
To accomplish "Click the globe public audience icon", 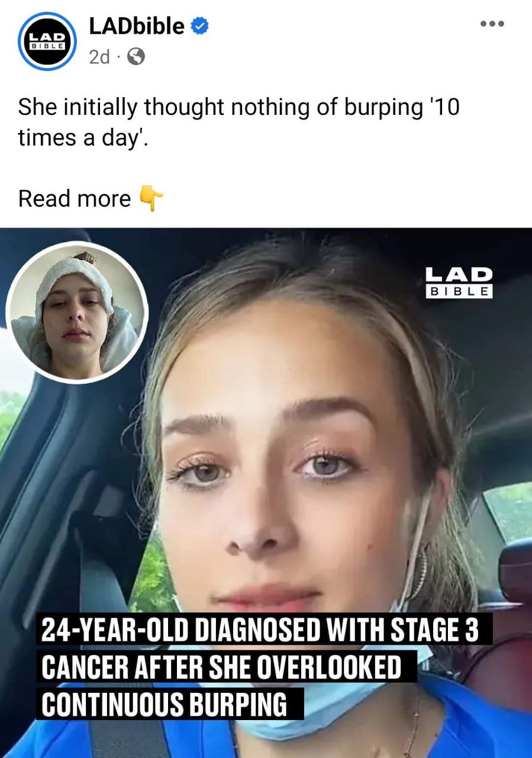I will coord(136,57).
